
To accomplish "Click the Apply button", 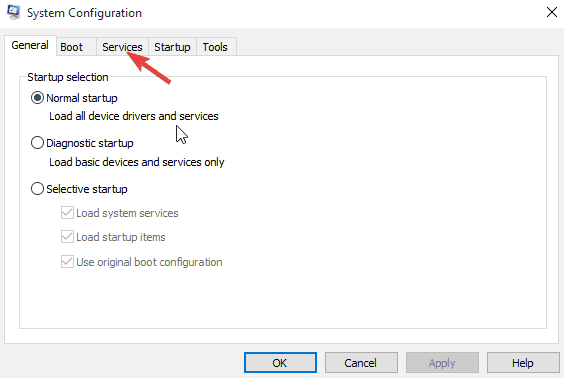I will coord(442,363).
